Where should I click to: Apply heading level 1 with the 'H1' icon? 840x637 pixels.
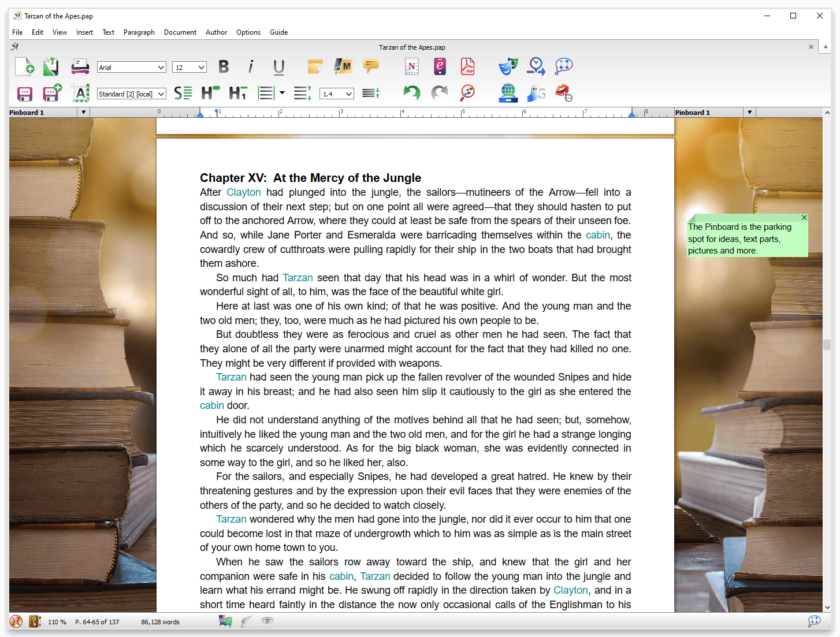tap(238, 93)
